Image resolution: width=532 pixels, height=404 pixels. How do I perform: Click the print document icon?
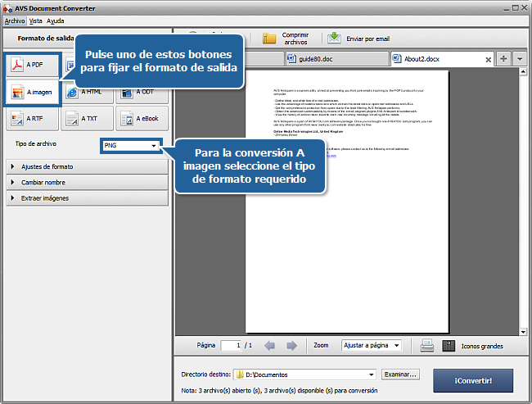tap(426, 346)
